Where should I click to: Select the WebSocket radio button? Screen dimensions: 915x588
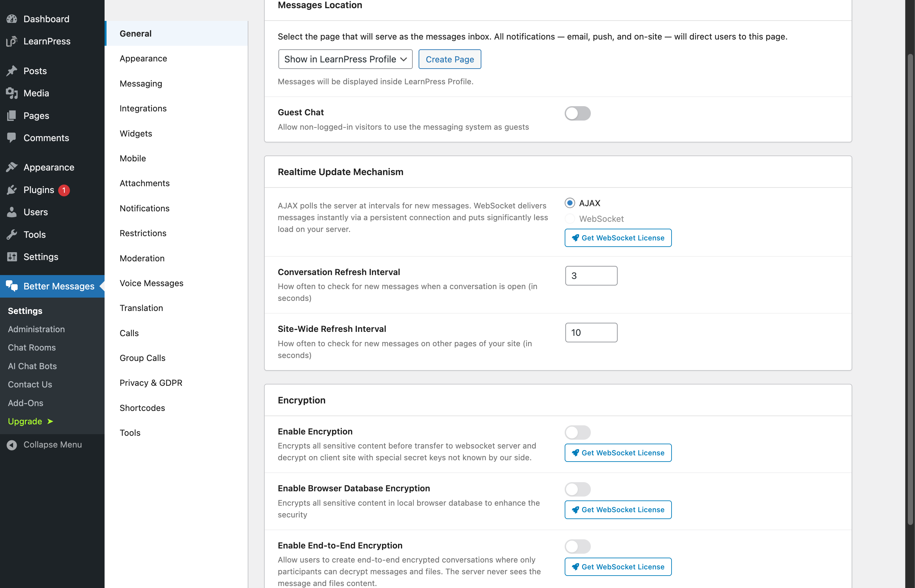click(570, 219)
